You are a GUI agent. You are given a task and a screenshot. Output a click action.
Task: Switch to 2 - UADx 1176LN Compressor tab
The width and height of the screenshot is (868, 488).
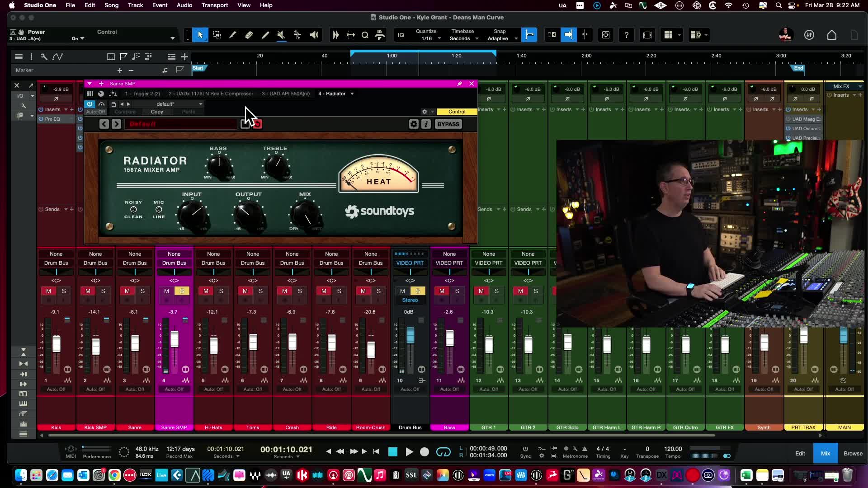point(211,94)
